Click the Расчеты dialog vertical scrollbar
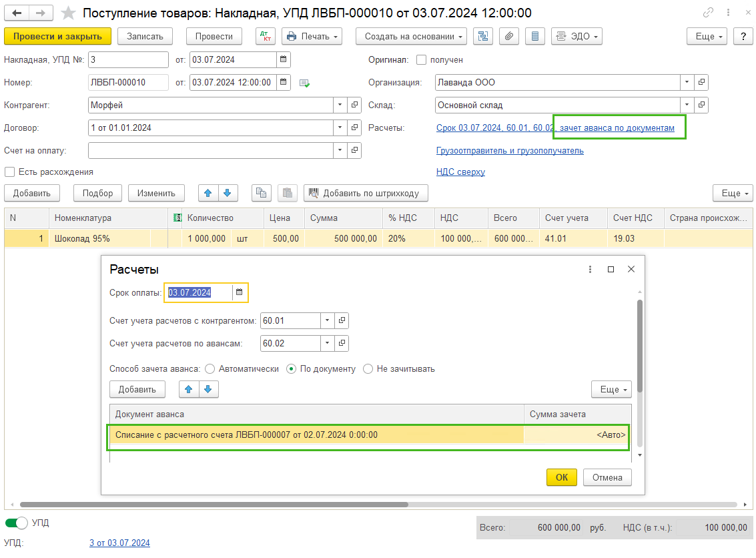This screenshot has width=756, height=558. click(x=640, y=346)
